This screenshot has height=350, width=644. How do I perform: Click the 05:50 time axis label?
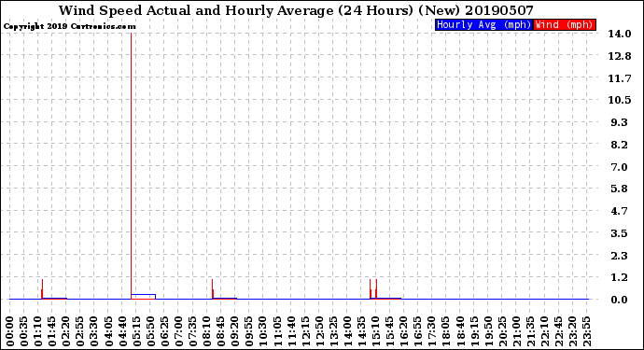click(x=150, y=331)
